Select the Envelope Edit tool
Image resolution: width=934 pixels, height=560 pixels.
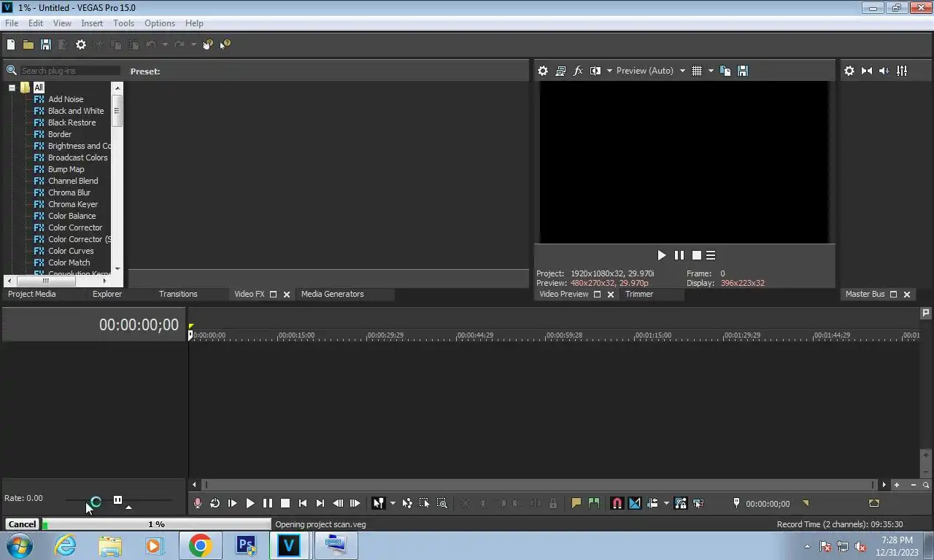tap(407, 503)
